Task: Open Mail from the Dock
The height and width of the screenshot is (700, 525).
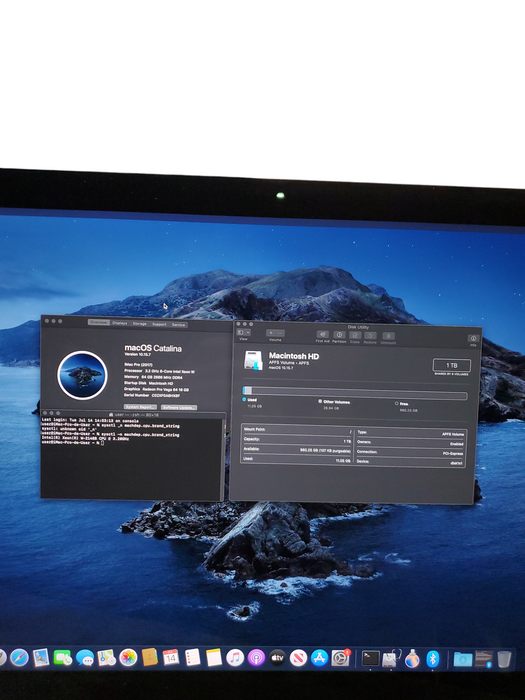Action: tap(41, 658)
